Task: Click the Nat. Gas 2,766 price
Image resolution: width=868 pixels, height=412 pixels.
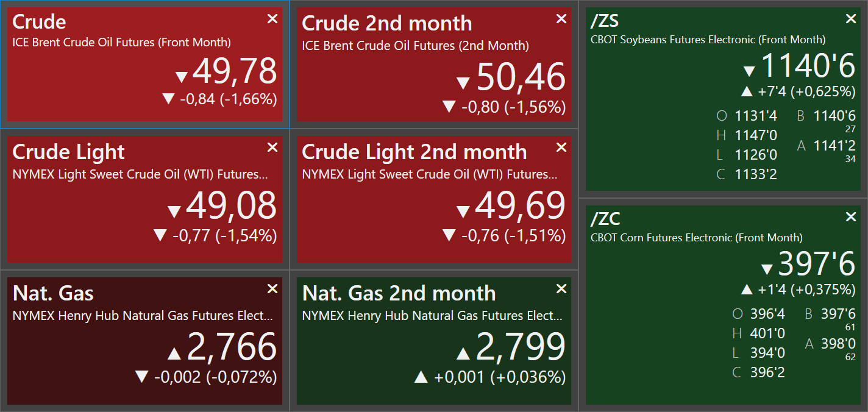Action: pyautogui.click(x=232, y=347)
